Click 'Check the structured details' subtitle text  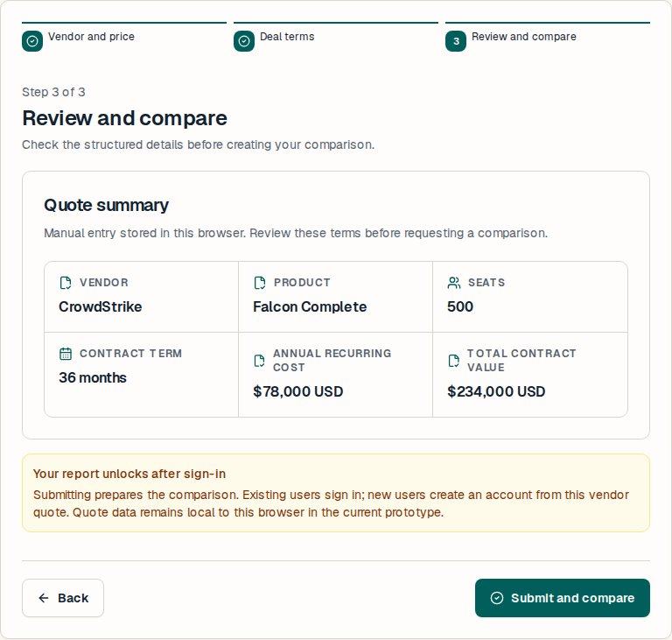click(x=198, y=145)
